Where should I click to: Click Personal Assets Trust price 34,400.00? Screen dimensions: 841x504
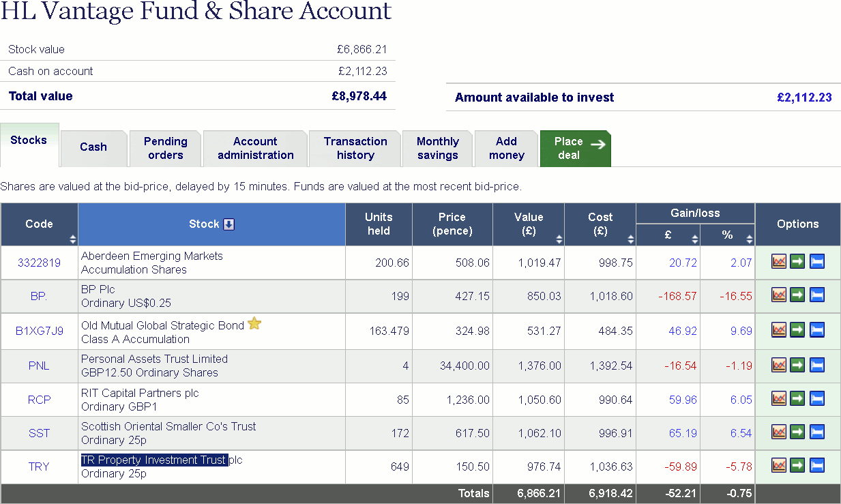[464, 366]
